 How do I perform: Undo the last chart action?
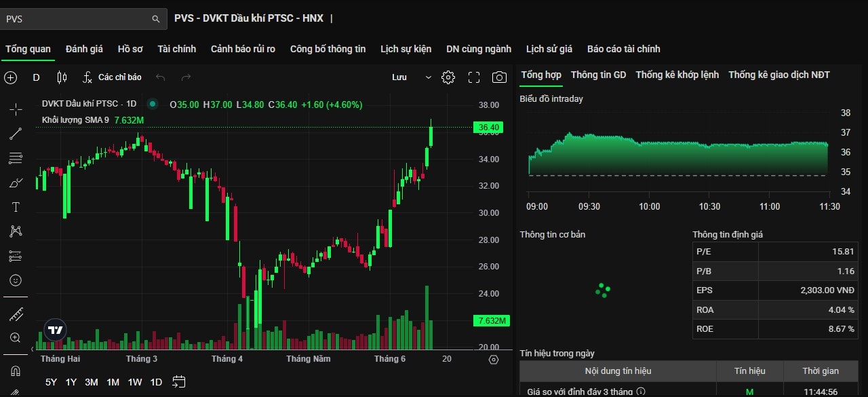click(x=161, y=77)
